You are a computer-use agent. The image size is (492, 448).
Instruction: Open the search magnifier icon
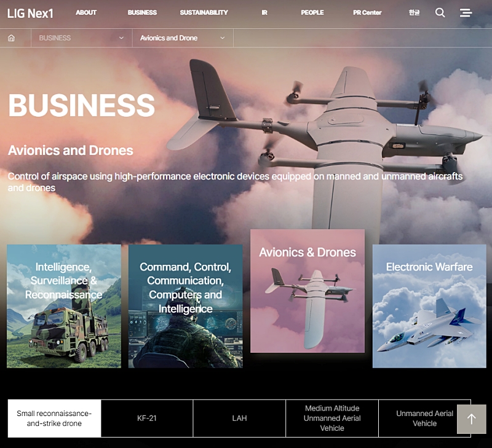click(440, 12)
